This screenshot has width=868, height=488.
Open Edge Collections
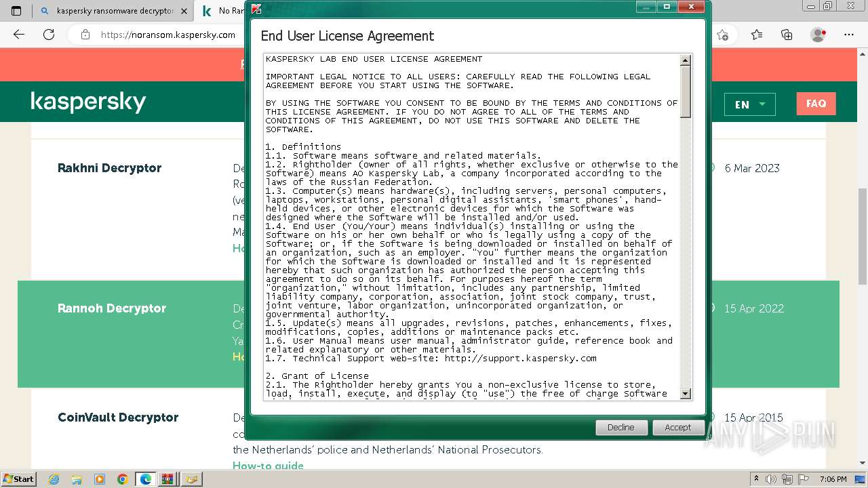click(787, 35)
